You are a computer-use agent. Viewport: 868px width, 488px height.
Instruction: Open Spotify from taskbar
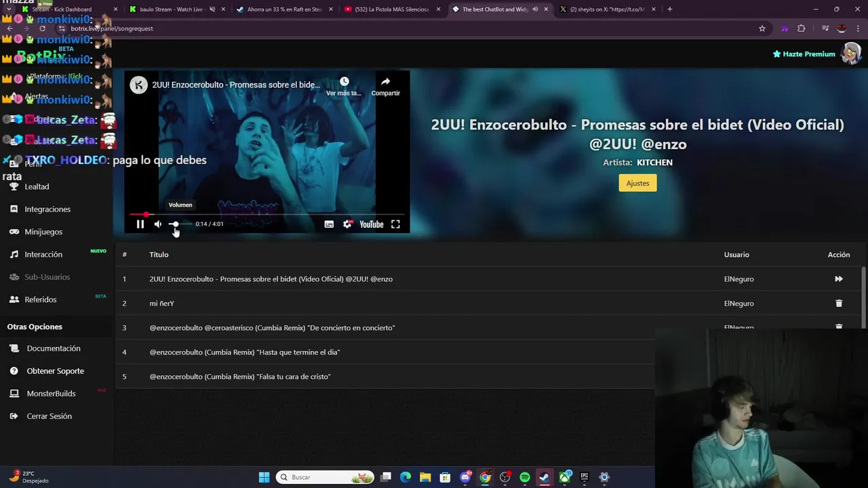point(525,477)
